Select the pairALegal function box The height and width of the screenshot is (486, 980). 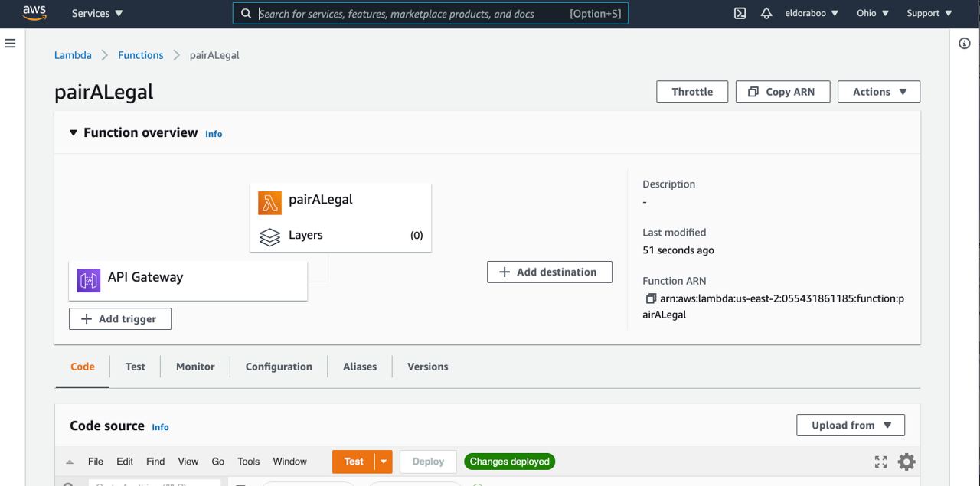point(341,217)
